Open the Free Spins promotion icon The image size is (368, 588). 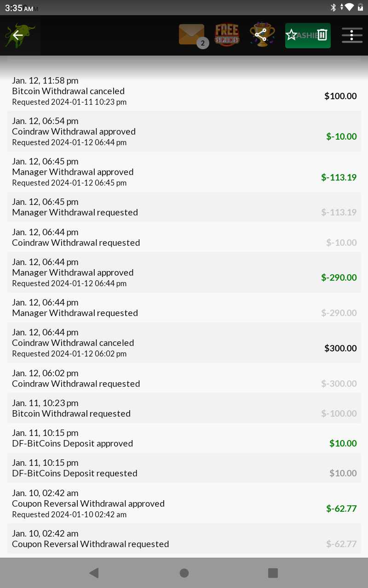point(227,35)
